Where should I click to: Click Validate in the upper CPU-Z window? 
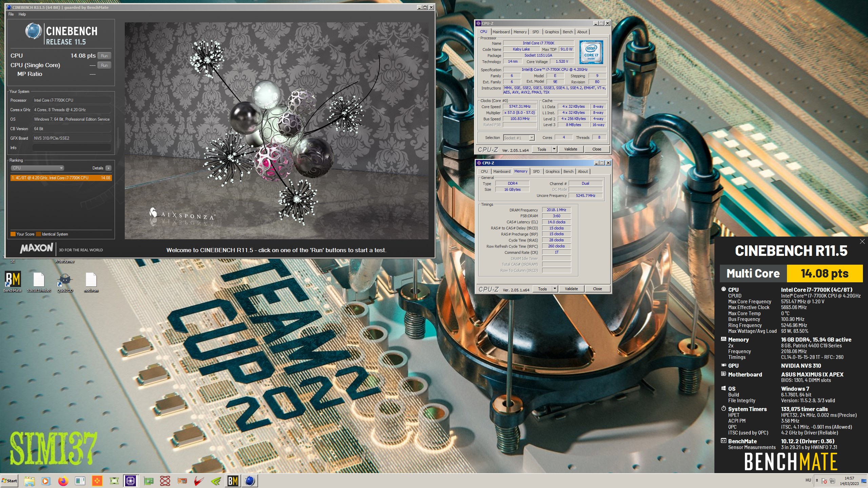[571, 149]
